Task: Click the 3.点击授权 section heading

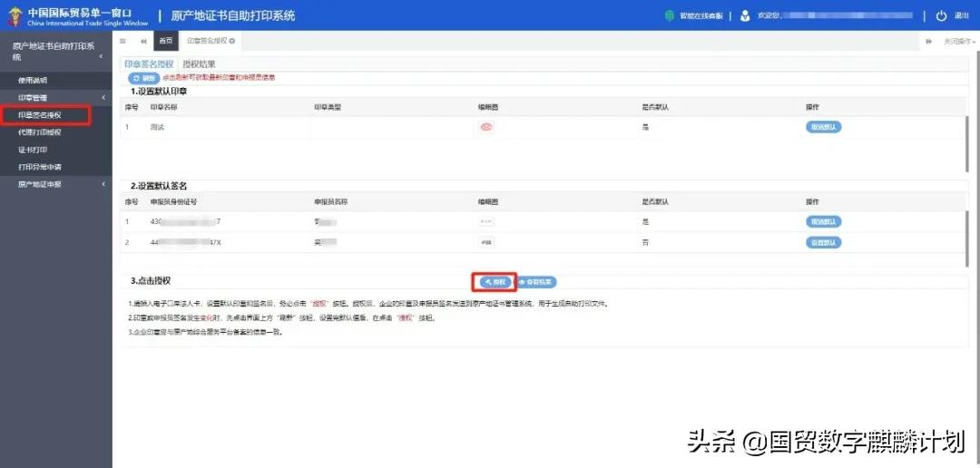Action: click(x=151, y=281)
